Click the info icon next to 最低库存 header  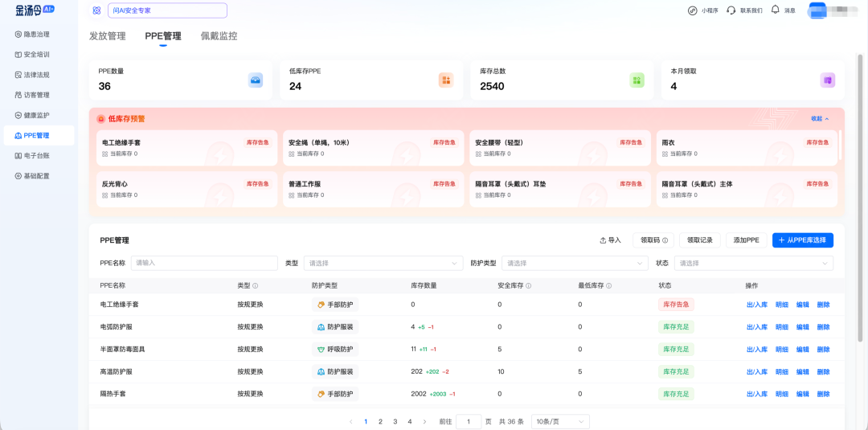(608, 286)
